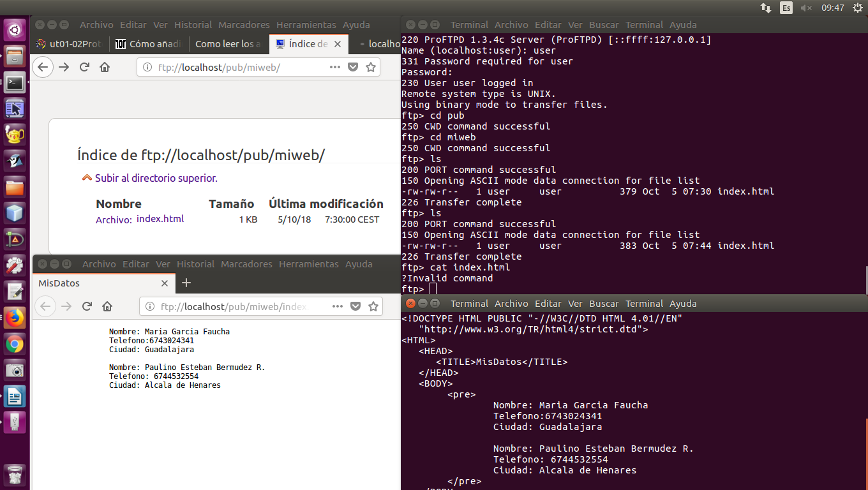
Task: Go back in the upper Firefox window
Action: [x=43, y=67]
